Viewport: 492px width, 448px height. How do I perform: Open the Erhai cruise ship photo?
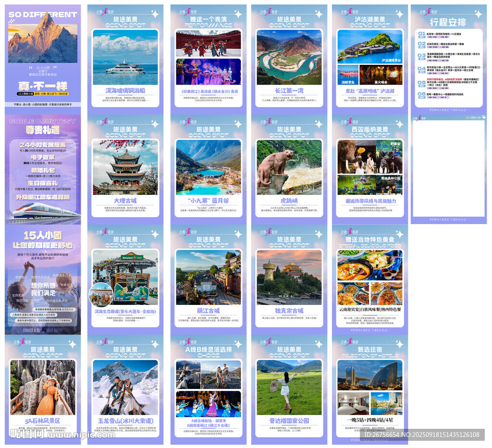pyautogui.click(x=125, y=57)
